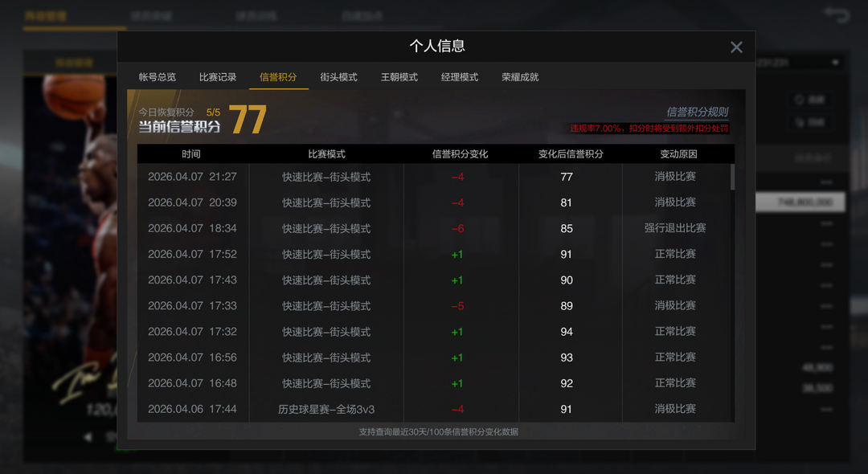Click the 比赛模式 column header
This screenshot has width=868, height=474.
point(326,154)
